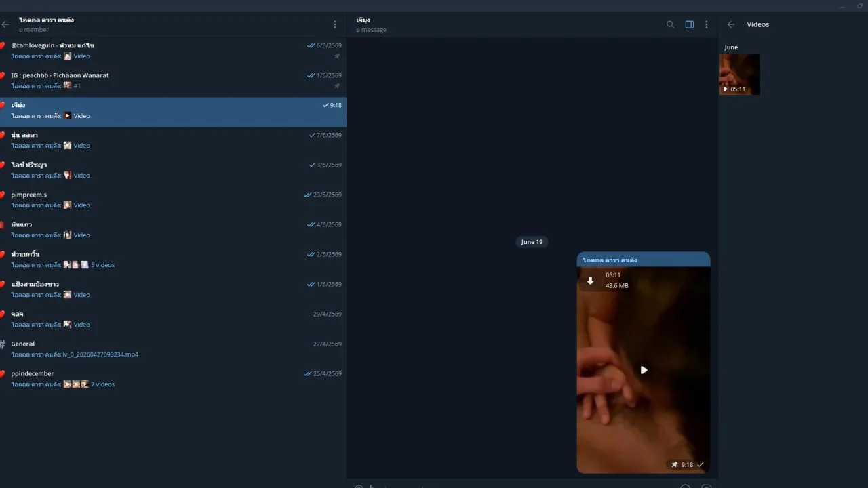This screenshot has height=488, width=868.
Task: Click the pin icon on the IG topic row
Action: (x=337, y=86)
